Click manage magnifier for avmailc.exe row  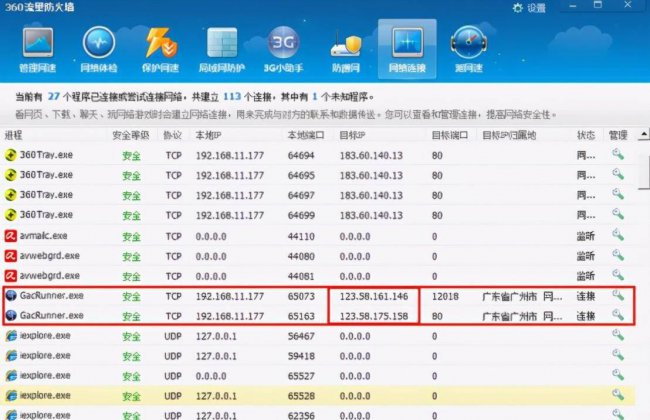[618, 235]
